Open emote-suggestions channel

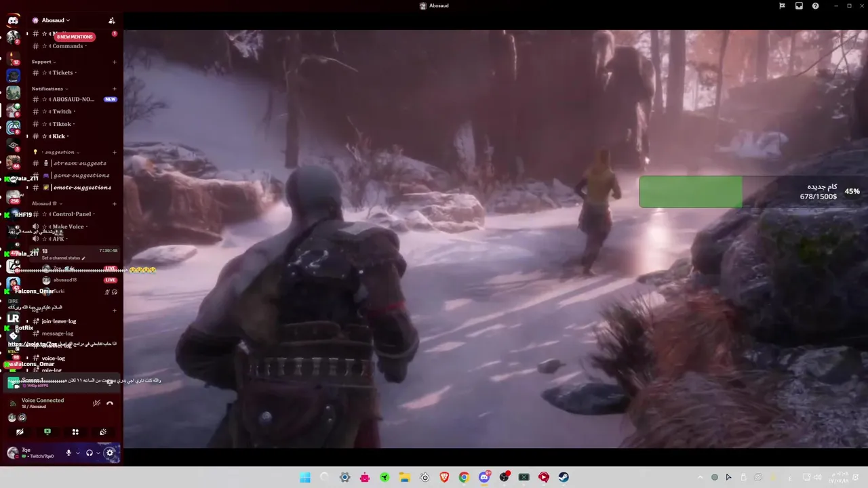pyautogui.click(x=74, y=188)
